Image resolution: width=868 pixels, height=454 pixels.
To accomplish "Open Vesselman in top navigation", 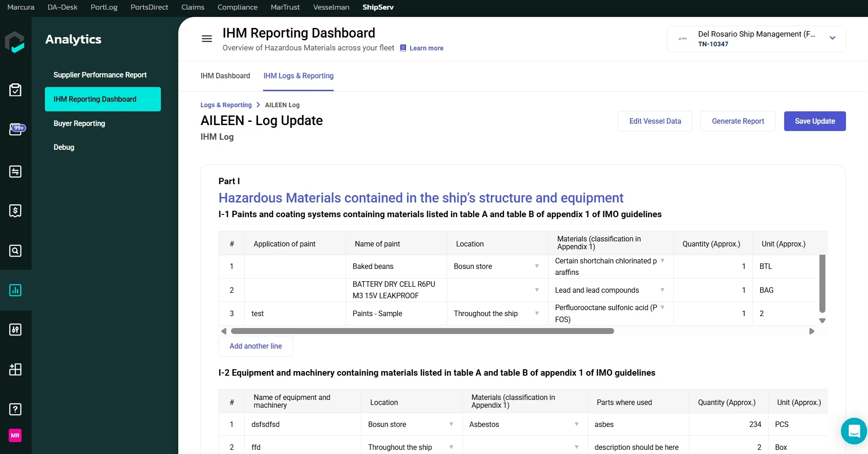I will pos(331,7).
